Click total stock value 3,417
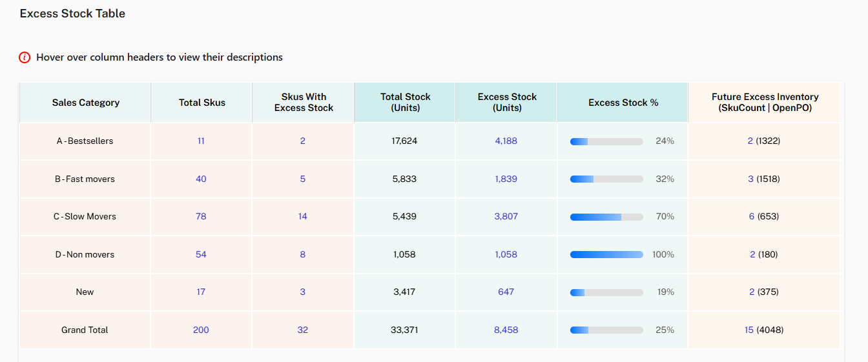The width and height of the screenshot is (868, 362). (404, 292)
